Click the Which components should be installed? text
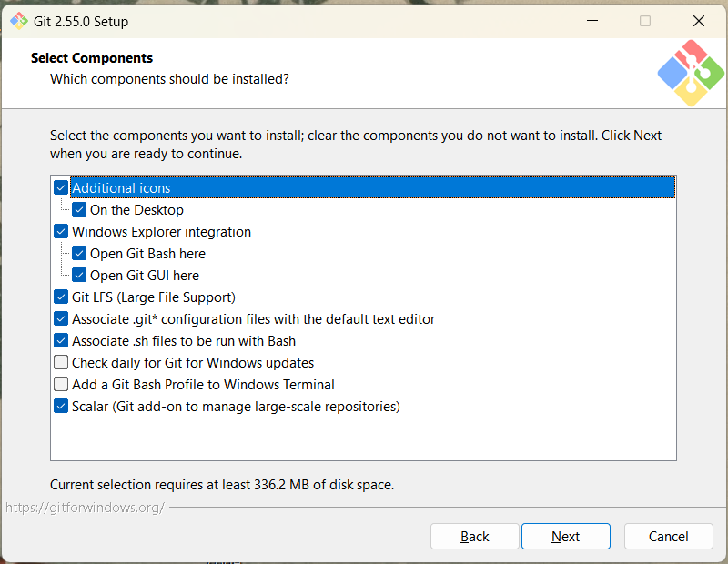The width and height of the screenshot is (728, 564). coord(169,79)
